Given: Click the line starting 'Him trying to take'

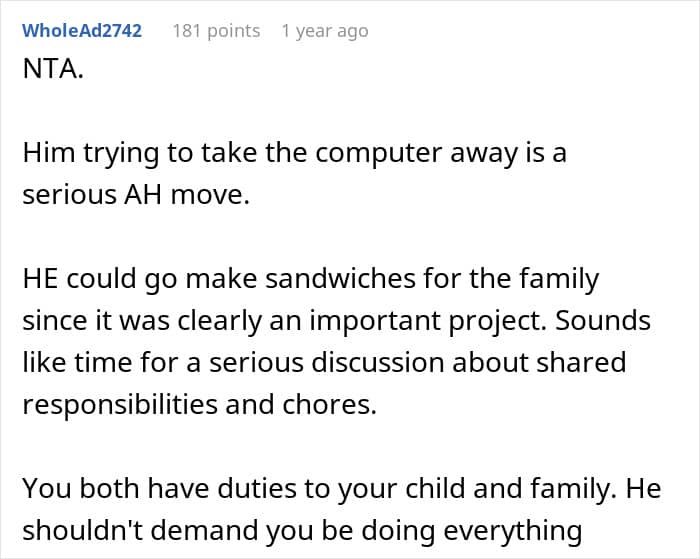Looking at the screenshot, I should 295,153.
